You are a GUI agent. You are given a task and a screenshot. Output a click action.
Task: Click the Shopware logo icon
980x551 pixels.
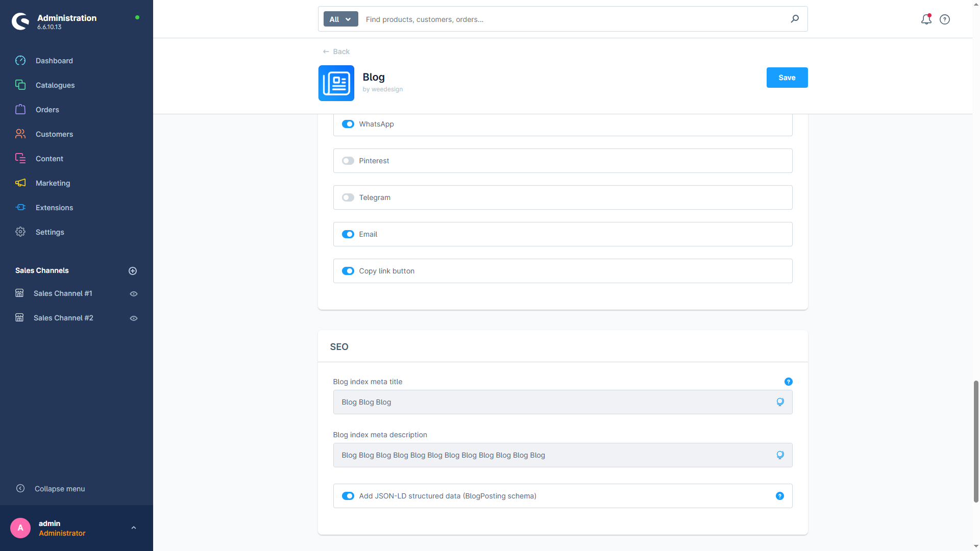[20, 21]
